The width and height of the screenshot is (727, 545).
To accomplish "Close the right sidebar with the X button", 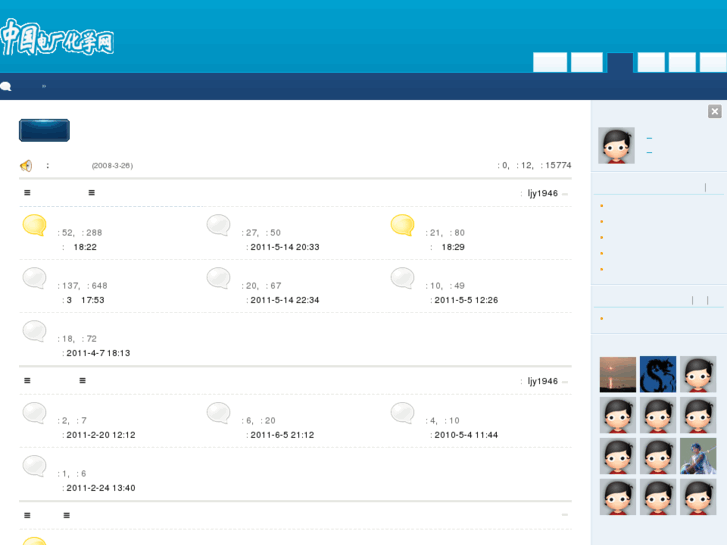I will 714,111.
